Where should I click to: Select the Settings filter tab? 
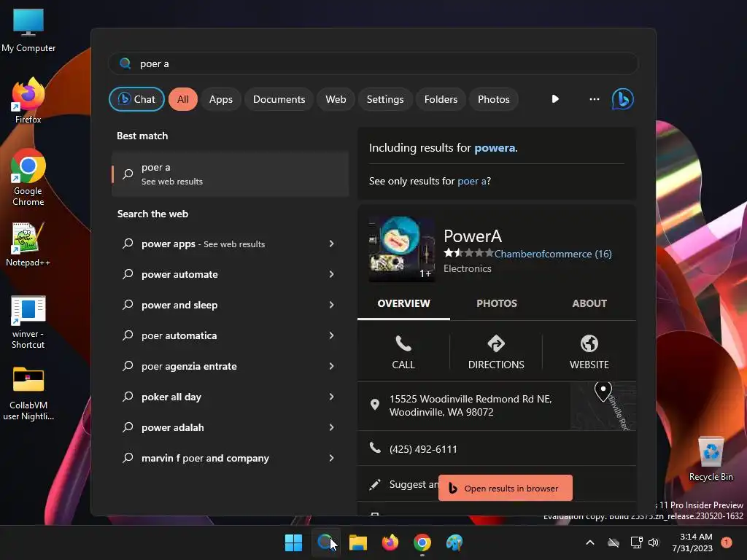coord(385,99)
